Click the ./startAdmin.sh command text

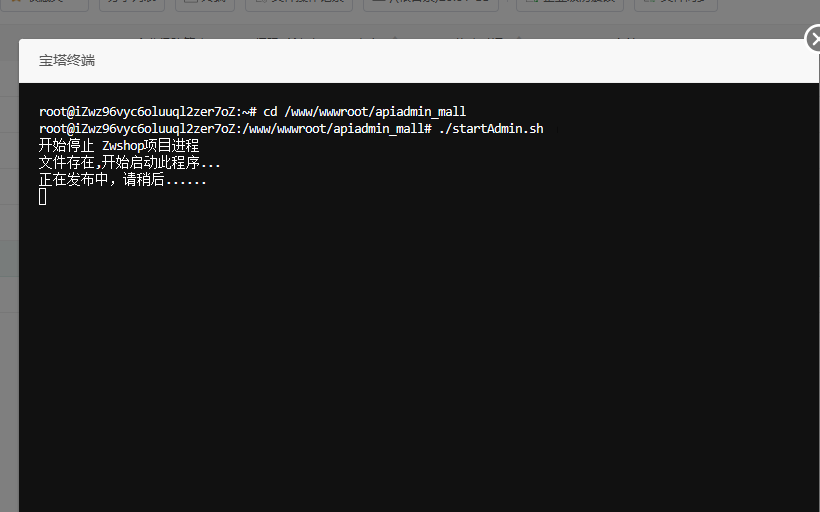coord(491,129)
